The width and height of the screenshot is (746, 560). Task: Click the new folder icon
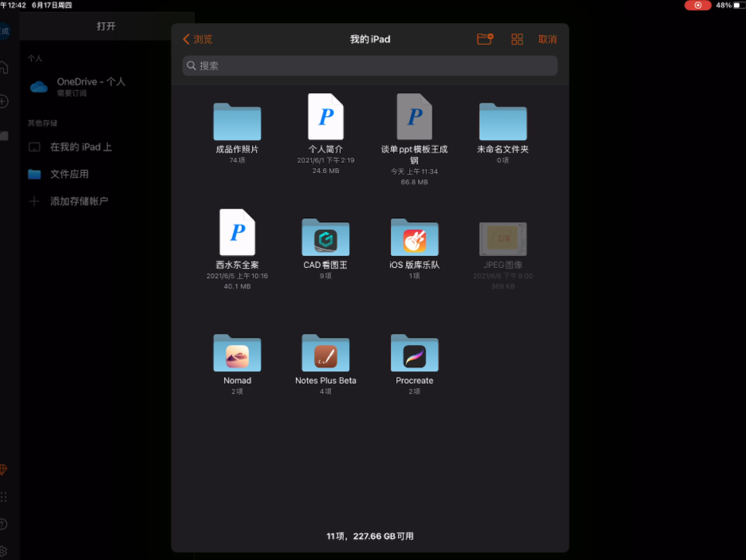coord(485,40)
